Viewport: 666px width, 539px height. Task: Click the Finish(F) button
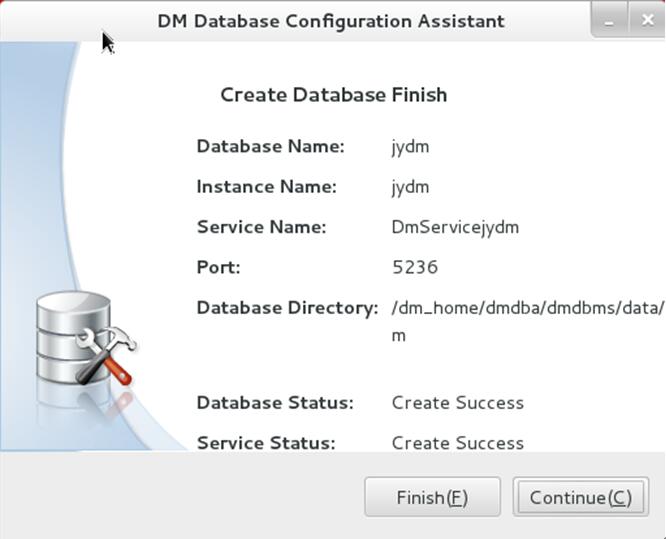click(432, 497)
